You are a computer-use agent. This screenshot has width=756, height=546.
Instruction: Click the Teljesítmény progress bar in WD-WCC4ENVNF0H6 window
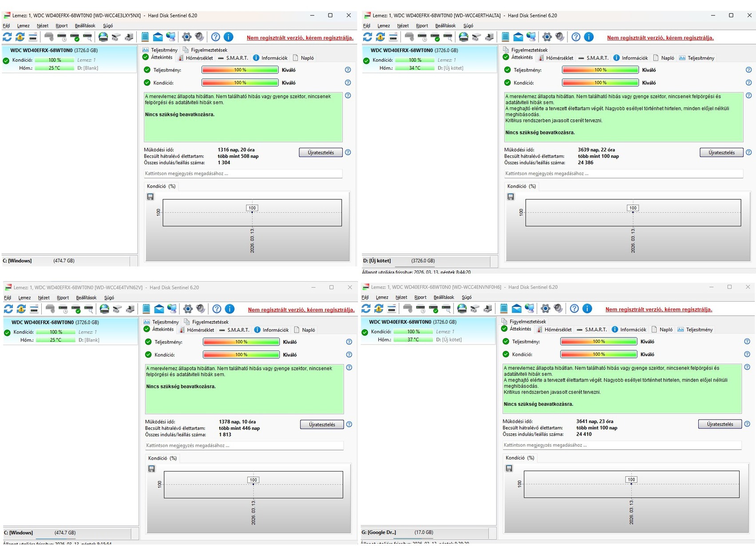coord(599,342)
